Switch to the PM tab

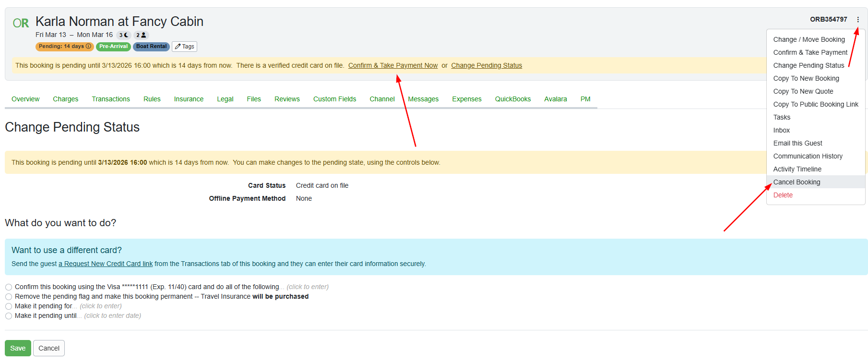[x=585, y=99]
